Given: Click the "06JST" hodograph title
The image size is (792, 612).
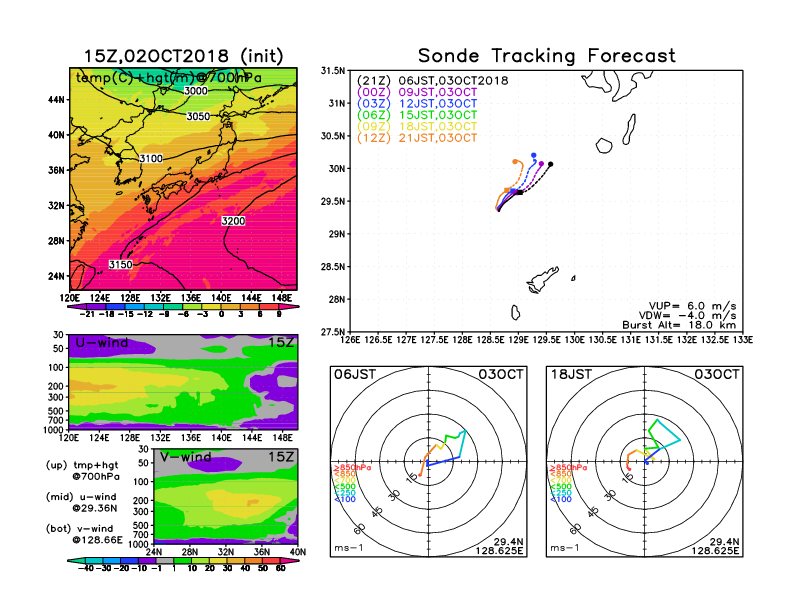Looking at the screenshot, I should [x=355, y=374].
